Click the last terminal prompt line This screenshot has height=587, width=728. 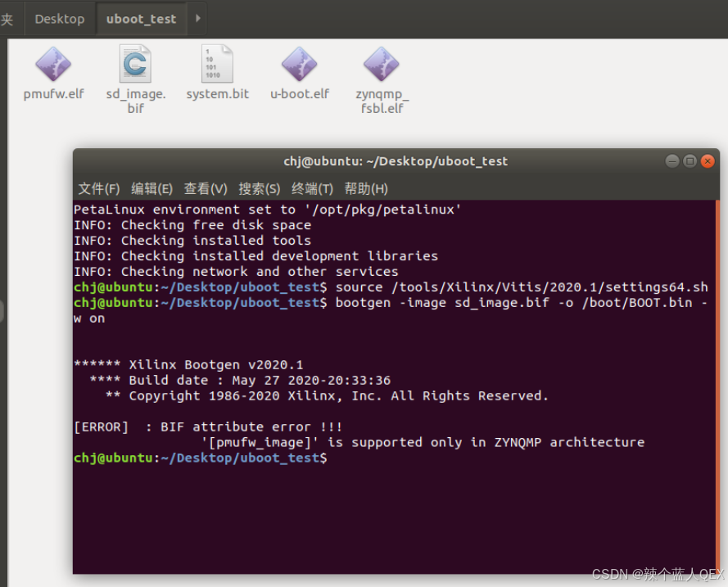click(x=200, y=458)
